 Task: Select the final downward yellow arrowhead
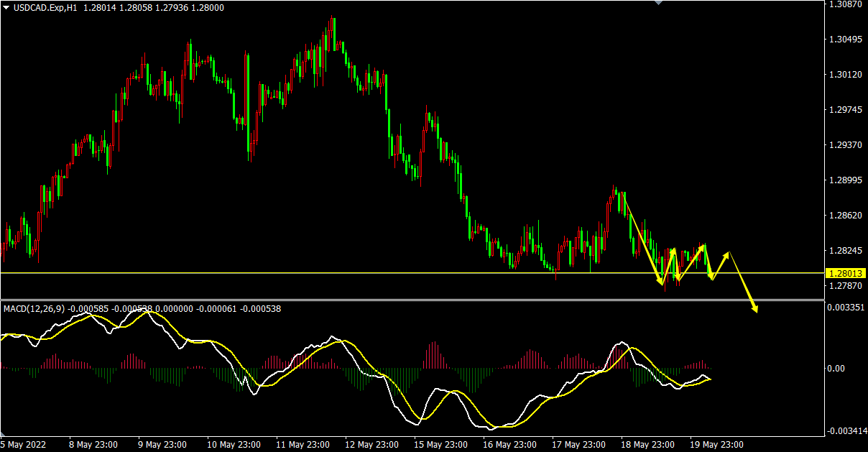click(x=755, y=309)
